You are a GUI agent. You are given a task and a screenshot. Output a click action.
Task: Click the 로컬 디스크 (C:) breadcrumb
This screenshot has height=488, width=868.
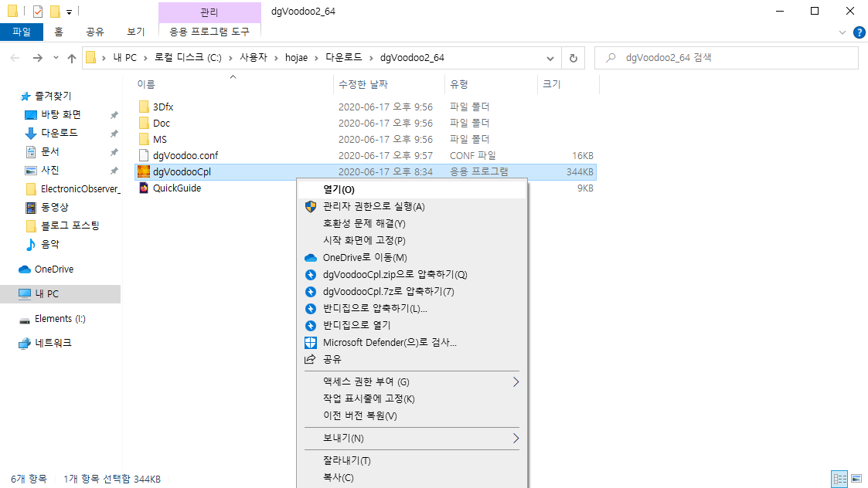pyautogui.click(x=188, y=58)
